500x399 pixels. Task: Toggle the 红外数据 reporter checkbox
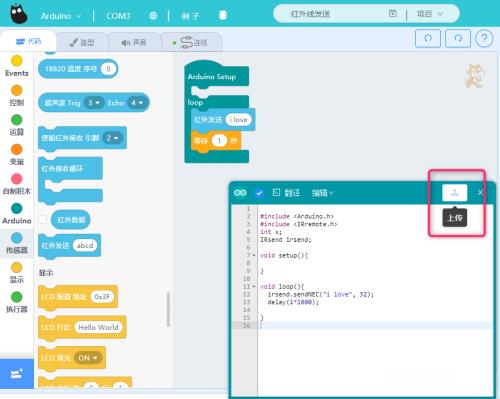point(42,219)
